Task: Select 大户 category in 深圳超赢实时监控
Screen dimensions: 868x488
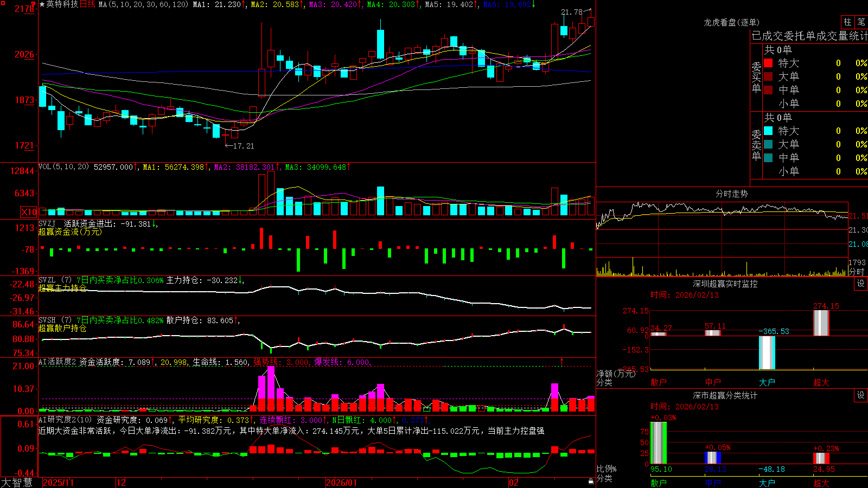Action: pyautogui.click(x=767, y=382)
